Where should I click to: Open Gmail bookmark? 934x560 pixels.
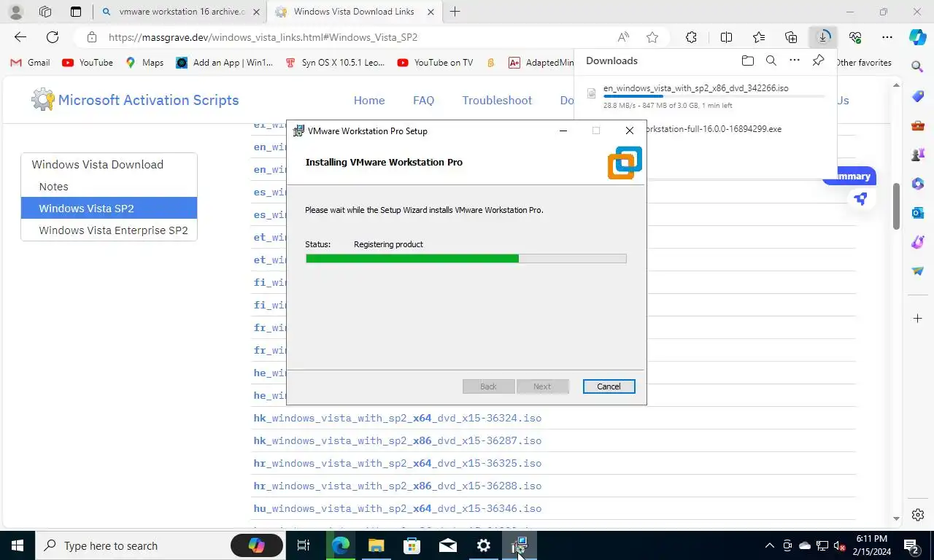[30, 63]
